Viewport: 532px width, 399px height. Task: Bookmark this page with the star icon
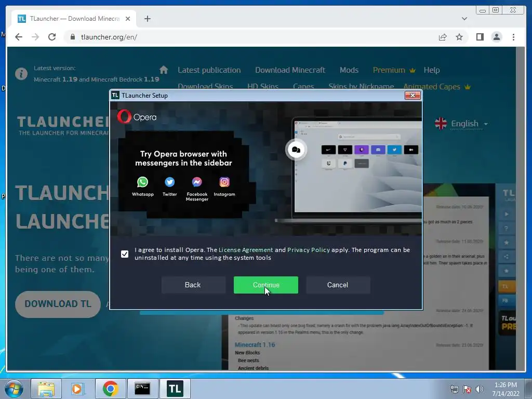pos(459,37)
